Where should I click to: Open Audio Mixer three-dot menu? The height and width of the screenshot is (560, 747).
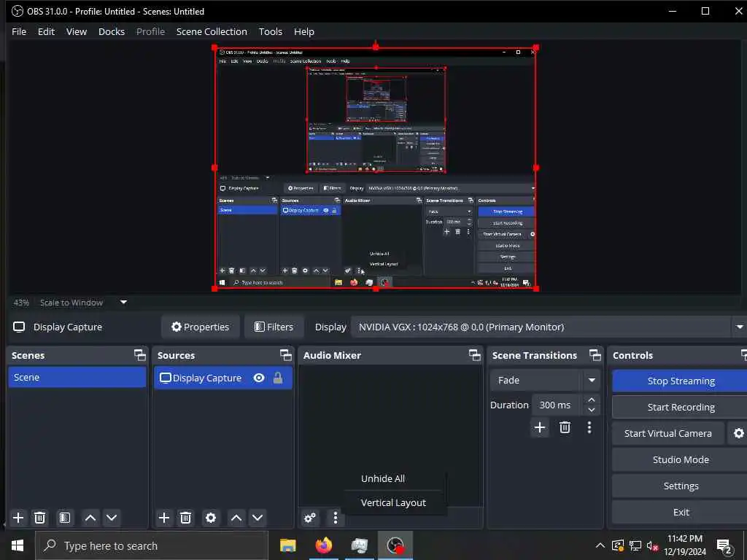click(336, 518)
